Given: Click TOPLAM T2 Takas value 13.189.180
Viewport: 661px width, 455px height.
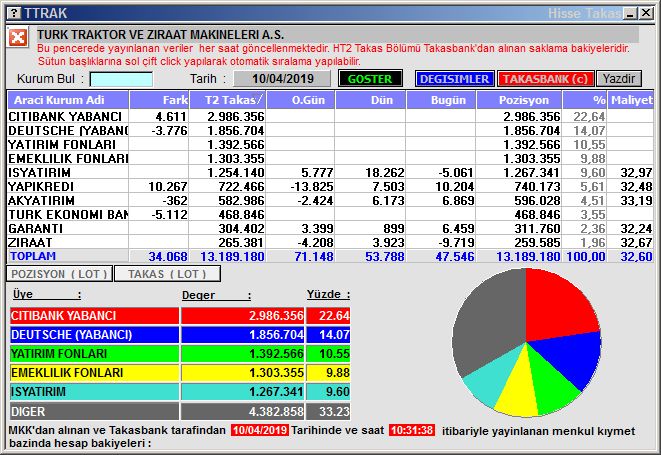Looking at the screenshot, I should [232, 256].
